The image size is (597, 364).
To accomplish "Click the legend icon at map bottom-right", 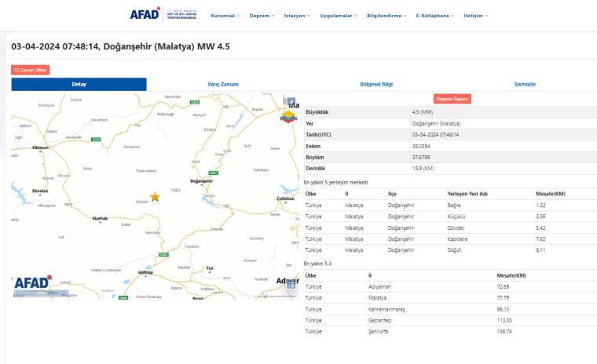I will (291, 284).
